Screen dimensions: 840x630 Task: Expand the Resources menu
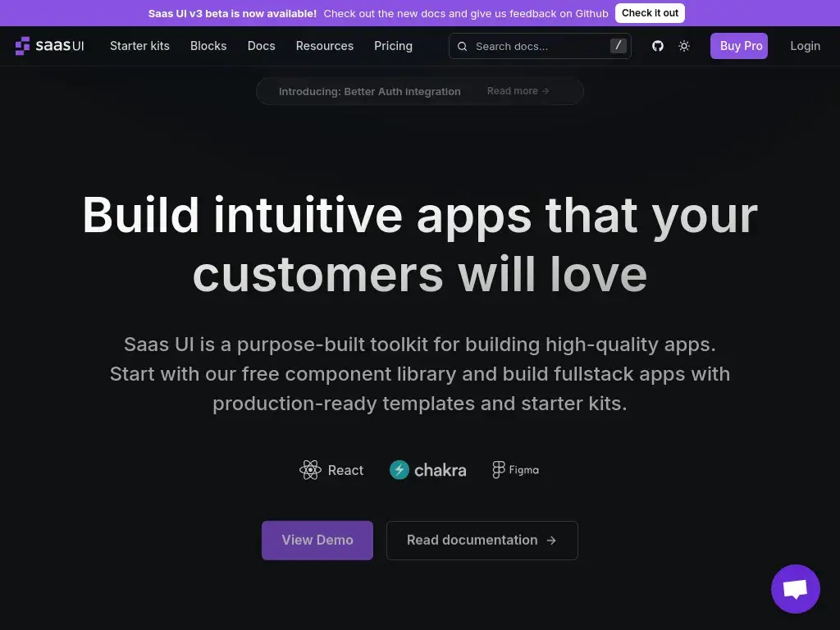point(324,46)
